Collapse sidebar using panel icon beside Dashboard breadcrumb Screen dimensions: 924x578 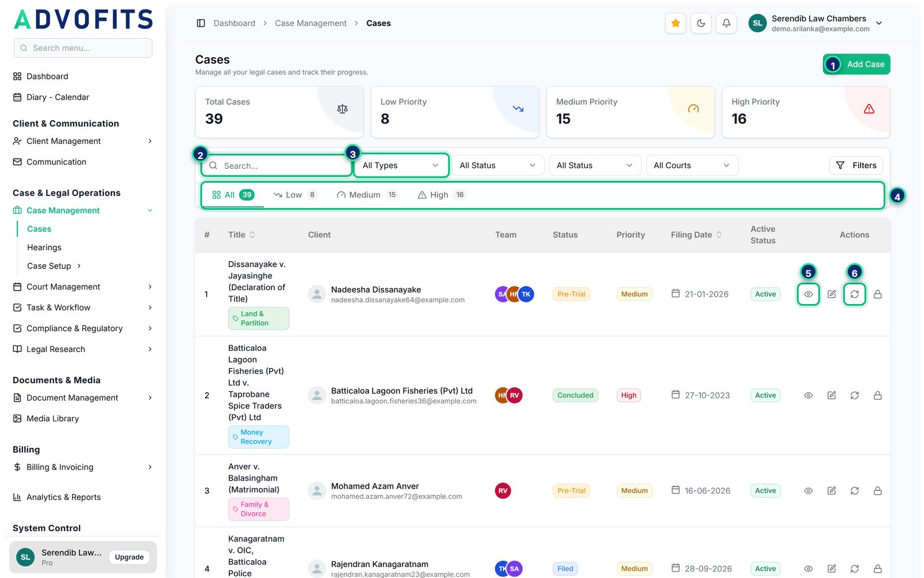point(201,23)
